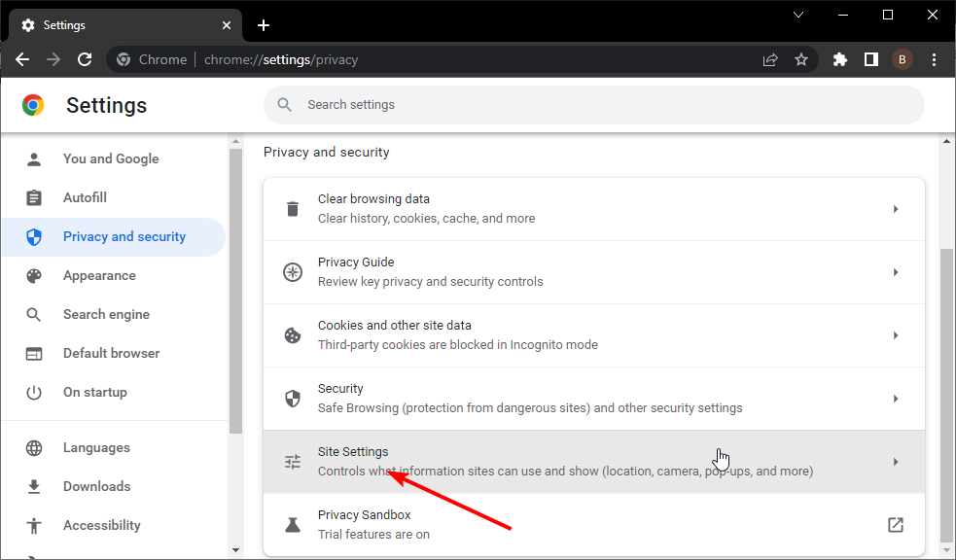956x560 pixels.
Task: Open a new tab with the plus button
Action: (x=264, y=25)
